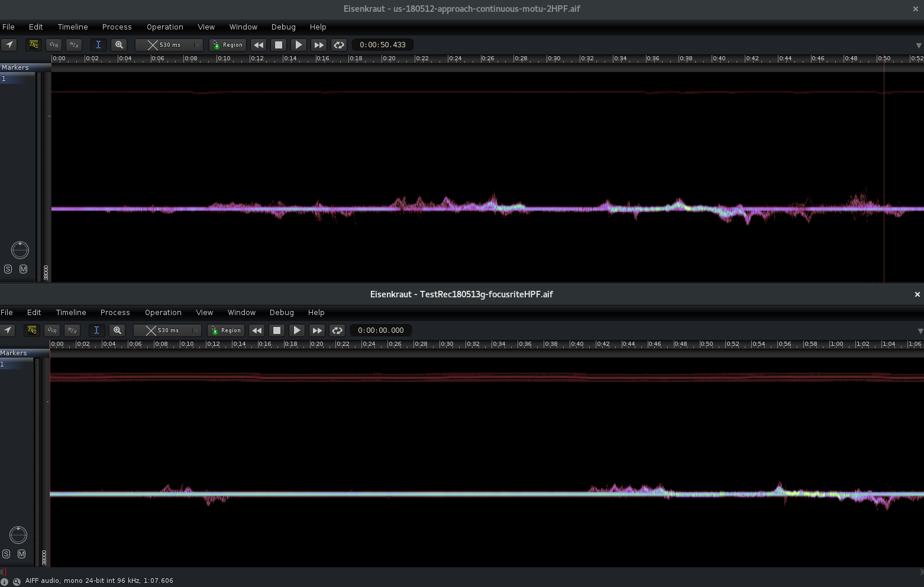Open the Process menu in the top window
Screen dimensions: 924x587
click(x=117, y=27)
